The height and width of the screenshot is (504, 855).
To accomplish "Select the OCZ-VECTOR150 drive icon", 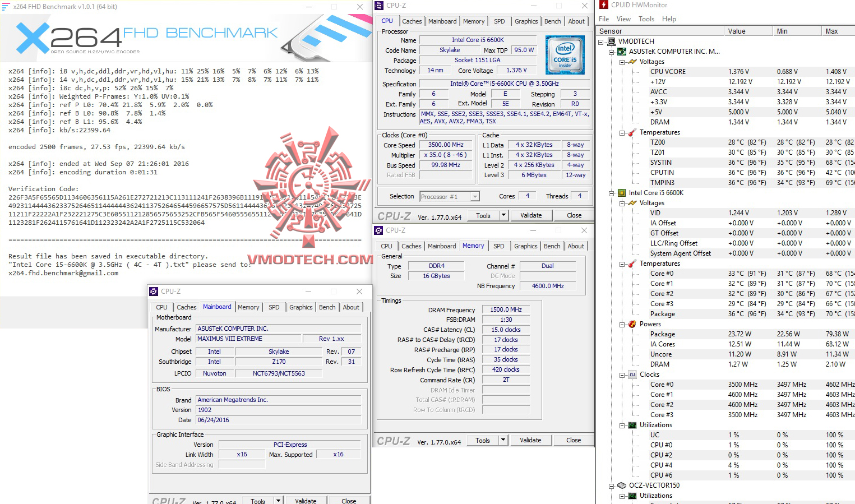I will [621, 485].
